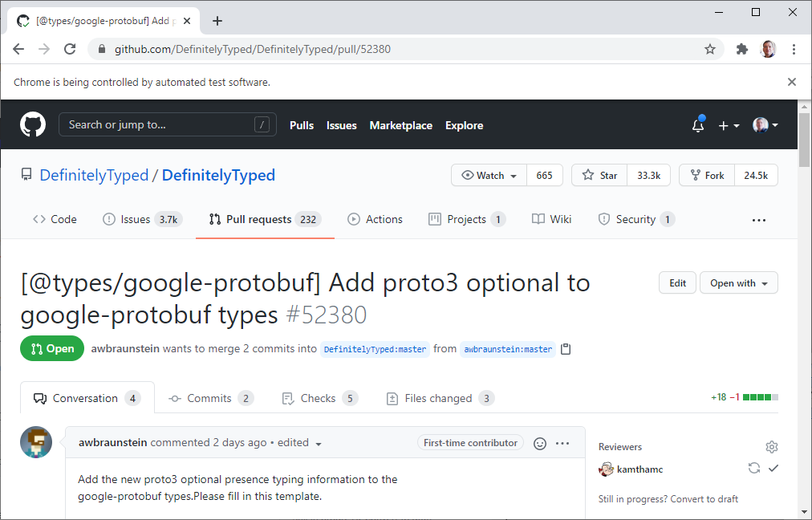The width and height of the screenshot is (812, 520).
Task: Reload the page in Chrome
Action: (x=70, y=49)
